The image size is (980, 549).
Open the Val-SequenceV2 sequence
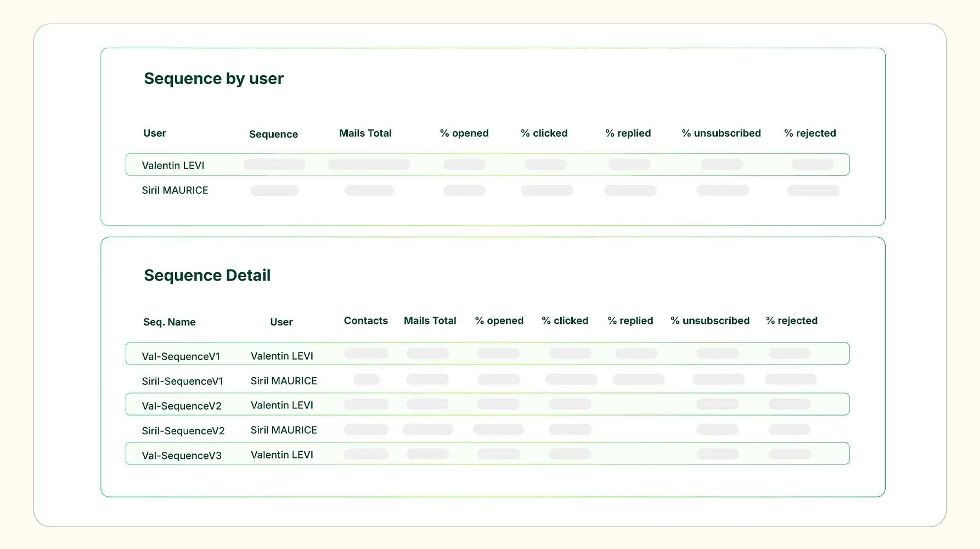tap(181, 406)
